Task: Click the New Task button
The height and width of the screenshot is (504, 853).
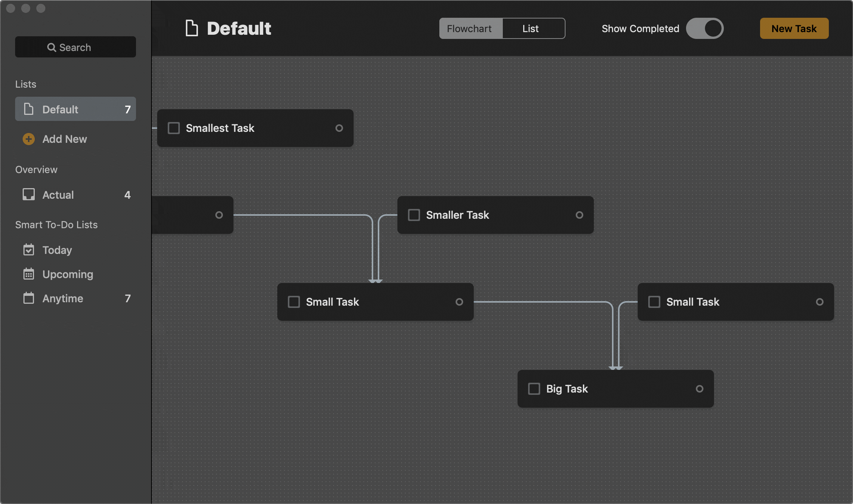Action: pos(794,28)
